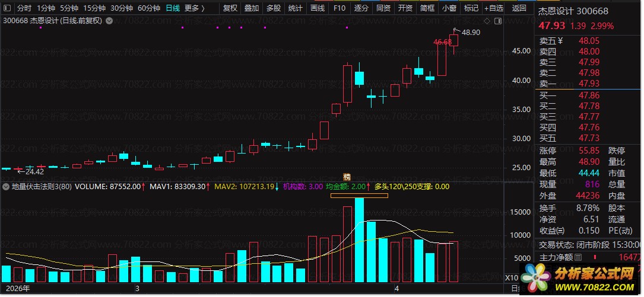
Task: Select the 买二 price 47.78
Action: 589,106
